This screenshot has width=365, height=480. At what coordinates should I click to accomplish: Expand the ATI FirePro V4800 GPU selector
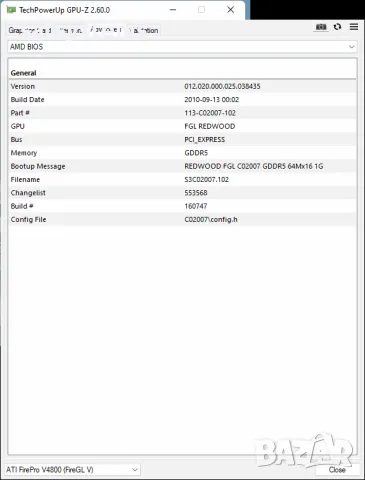72,469
